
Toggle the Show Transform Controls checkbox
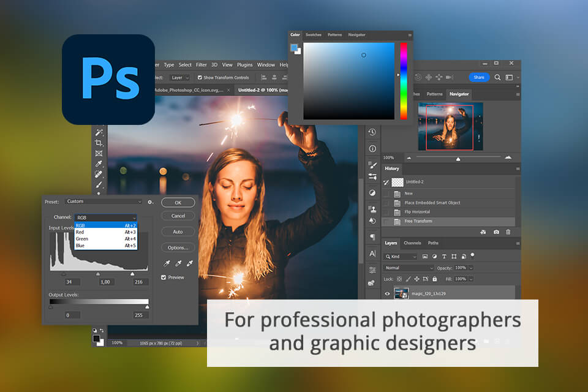coord(200,78)
